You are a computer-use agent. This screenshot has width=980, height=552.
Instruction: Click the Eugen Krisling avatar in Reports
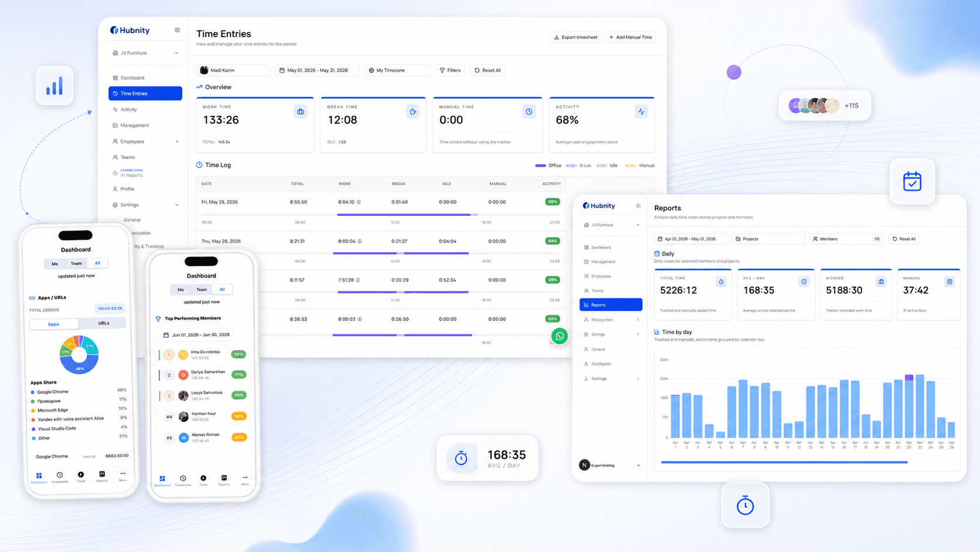pyautogui.click(x=584, y=465)
